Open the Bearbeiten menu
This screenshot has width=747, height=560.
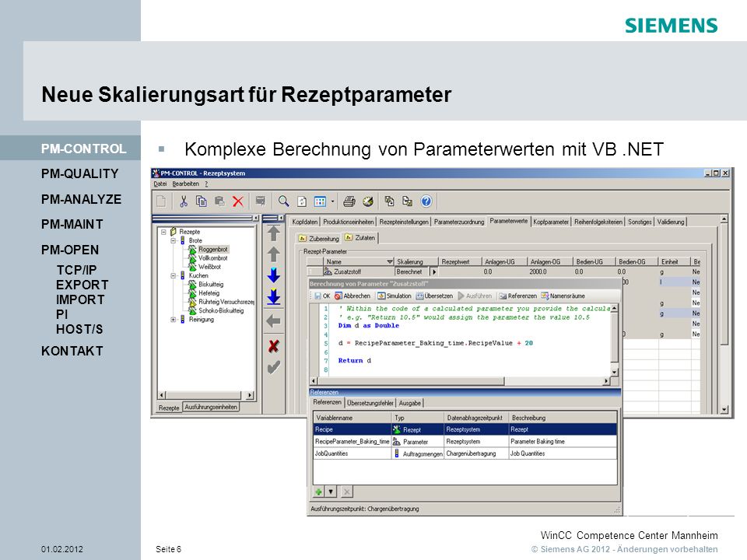pos(186,184)
